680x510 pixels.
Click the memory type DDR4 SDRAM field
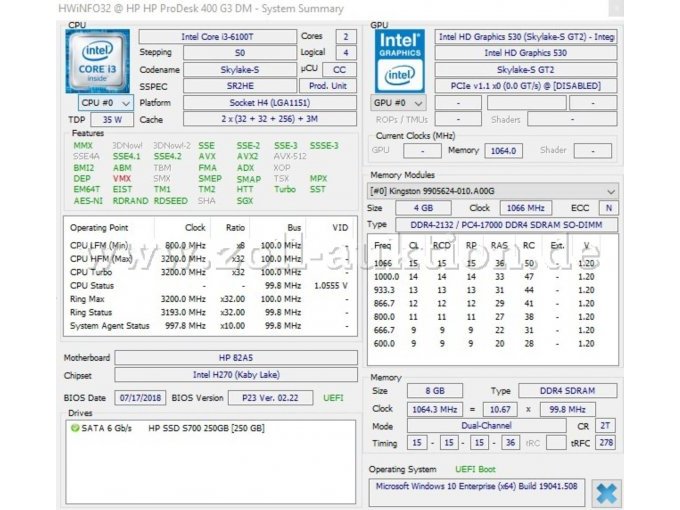[567, 391]
